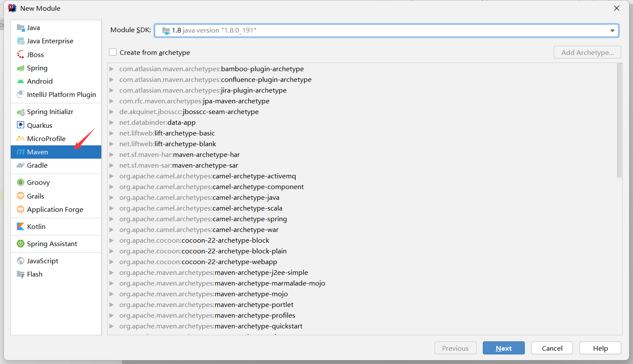Viewport: 633px width, 364px height.
Task: Select cocoon-22-archetype-block-plain entry
Action: [203, 251]
